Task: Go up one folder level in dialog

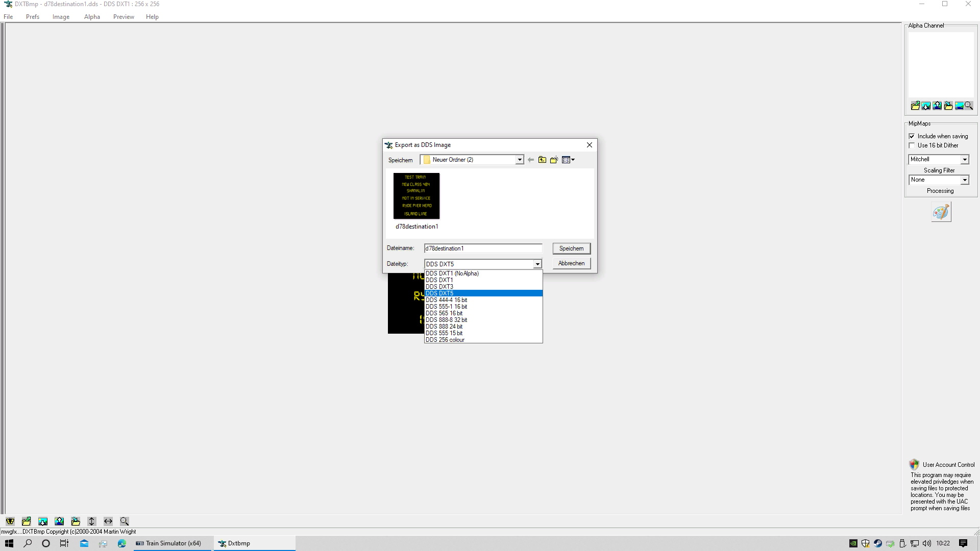Action: tap(542, 160)
